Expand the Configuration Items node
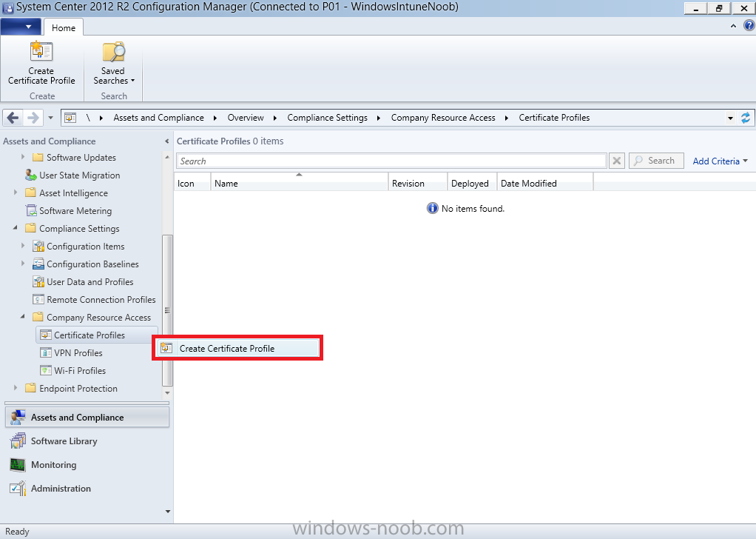756x539 pixels. 23,246
